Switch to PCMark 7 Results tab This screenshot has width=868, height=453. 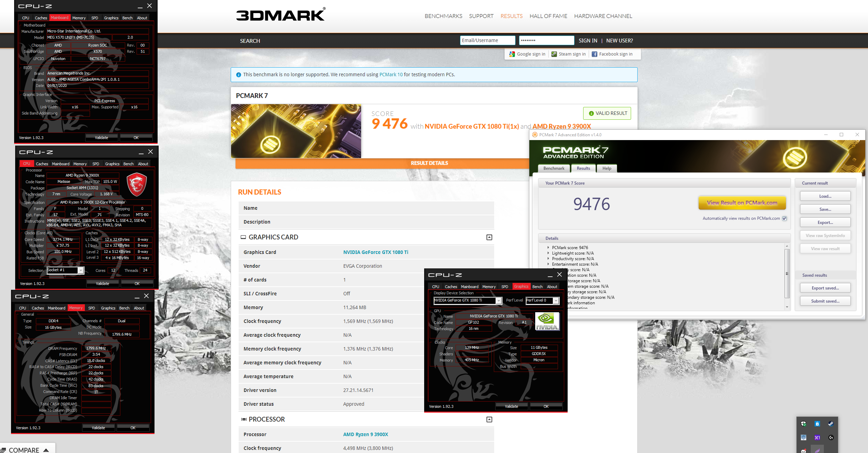(x=583, y=168)
